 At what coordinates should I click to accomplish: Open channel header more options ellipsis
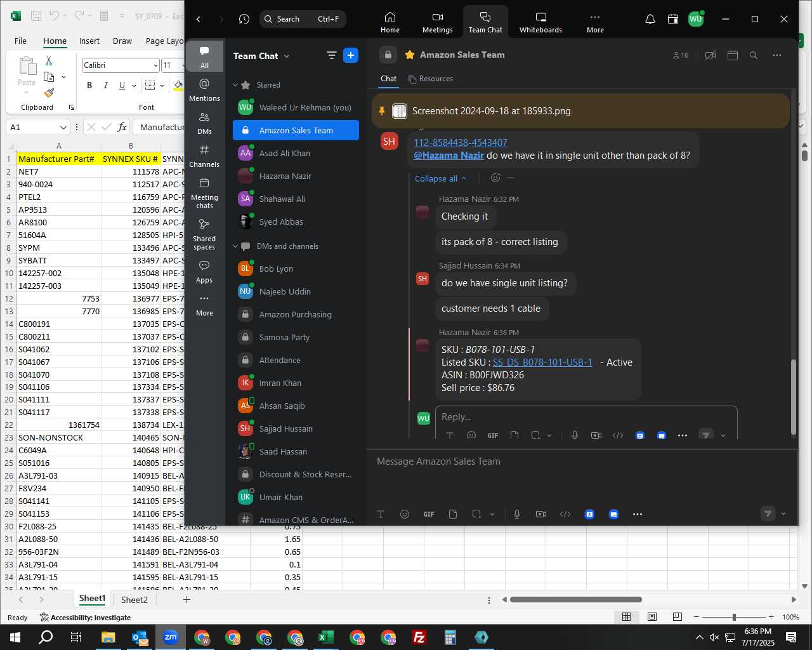click(777, 55)
